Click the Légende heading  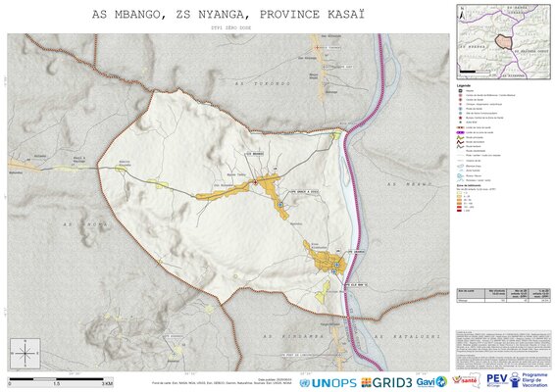[464, 85]
